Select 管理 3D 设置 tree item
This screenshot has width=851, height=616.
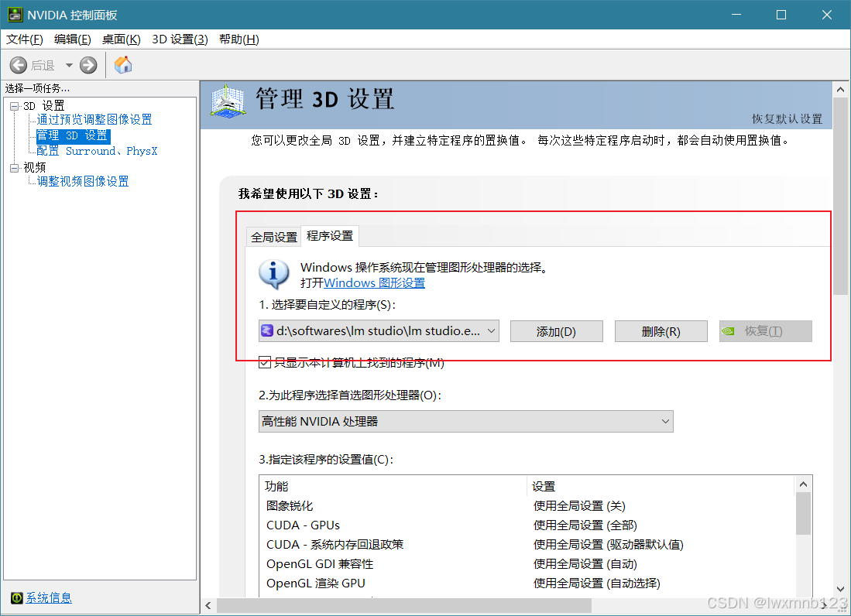73,135
